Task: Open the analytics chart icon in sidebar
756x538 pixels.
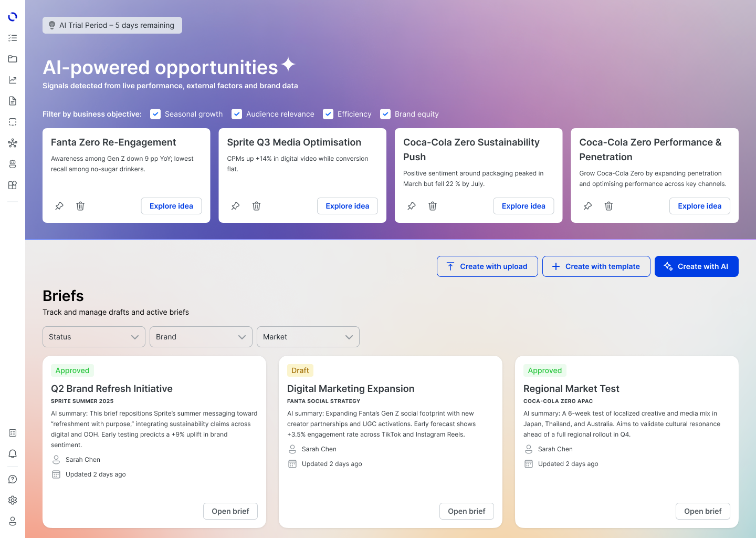Action: 13,80
